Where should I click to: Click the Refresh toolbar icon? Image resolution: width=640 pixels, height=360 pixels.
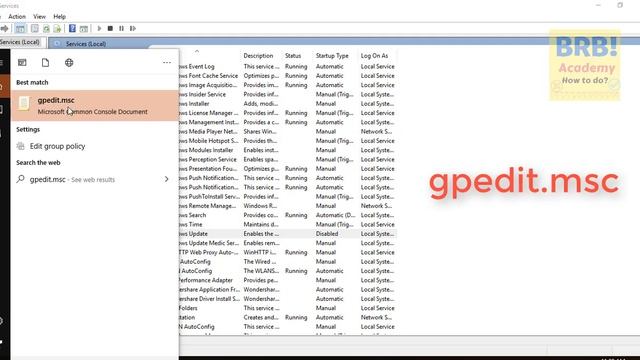[x=46, y=29]
